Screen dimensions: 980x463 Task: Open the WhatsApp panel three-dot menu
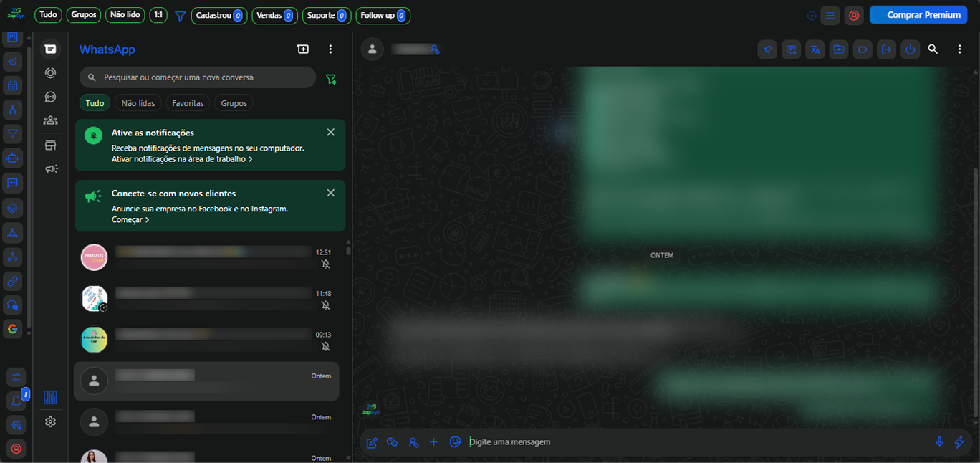(330, 49)
